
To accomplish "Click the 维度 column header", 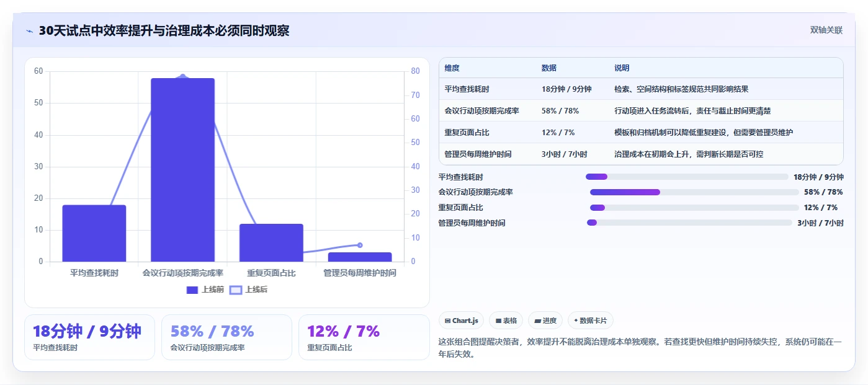I will (452, 68).
